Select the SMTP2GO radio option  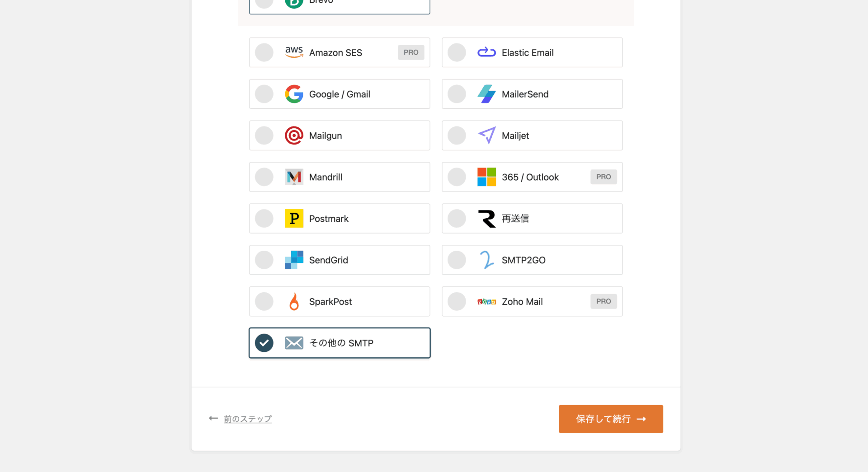457,260
